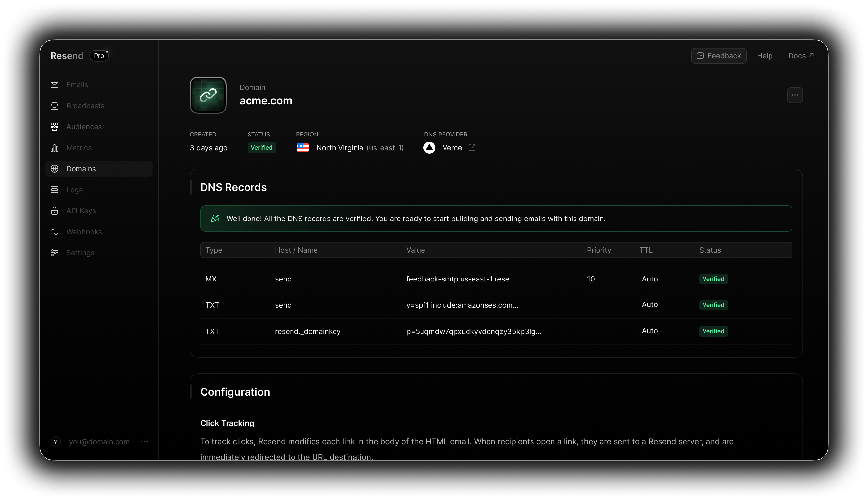
Task: Click the Webhooks arrows icon
Action: click(54, 232)
